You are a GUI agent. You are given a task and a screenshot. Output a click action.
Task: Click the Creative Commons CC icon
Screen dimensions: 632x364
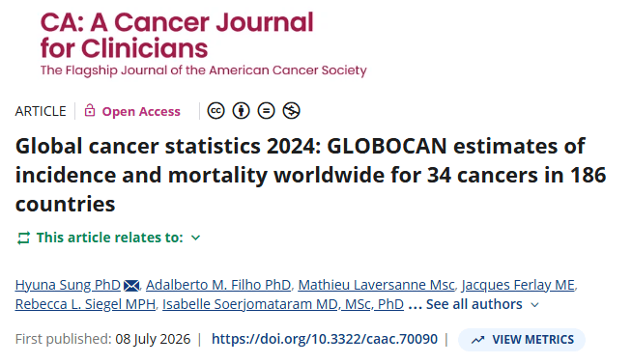(x=216, y=111)
